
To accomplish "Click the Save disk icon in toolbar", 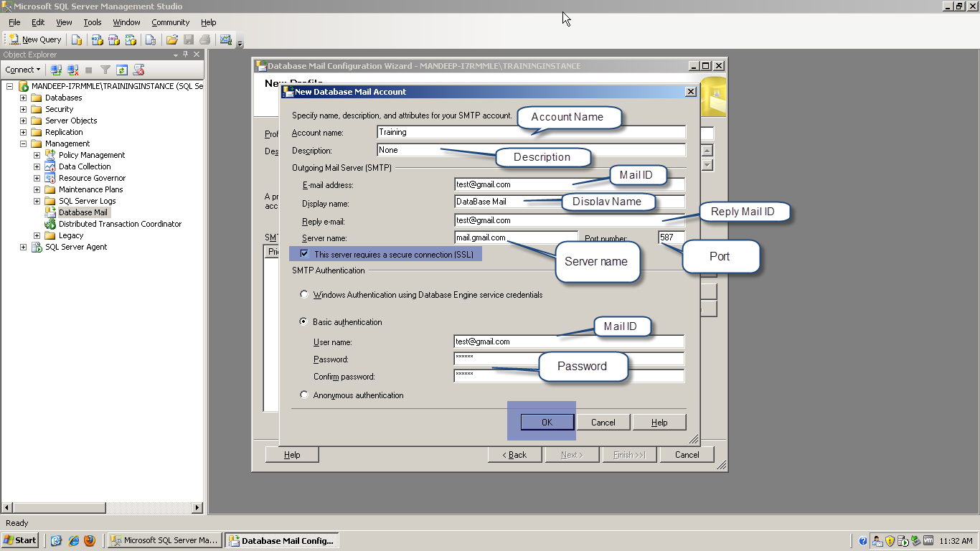I will point(189,39).
